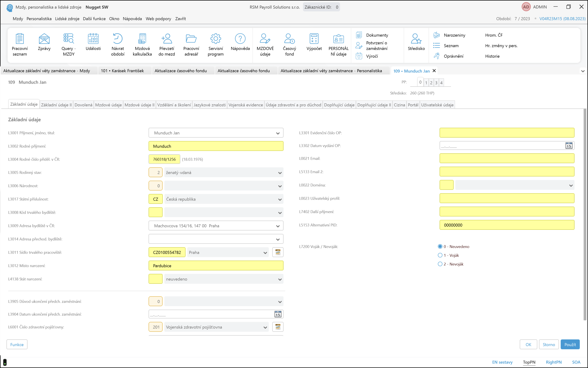Open RightPN link in status bar
The image size is (588, 368).
click(x=554, y=362)
